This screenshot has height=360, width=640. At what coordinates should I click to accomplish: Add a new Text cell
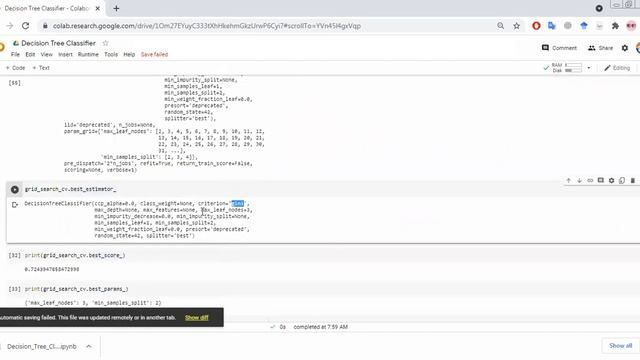(x=41, y=68)
